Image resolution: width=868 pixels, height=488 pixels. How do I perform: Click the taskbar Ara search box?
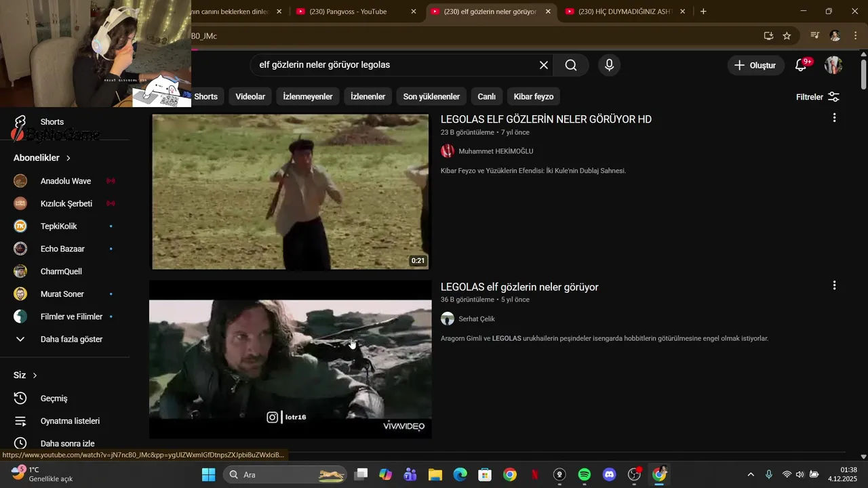coord(285,474)
